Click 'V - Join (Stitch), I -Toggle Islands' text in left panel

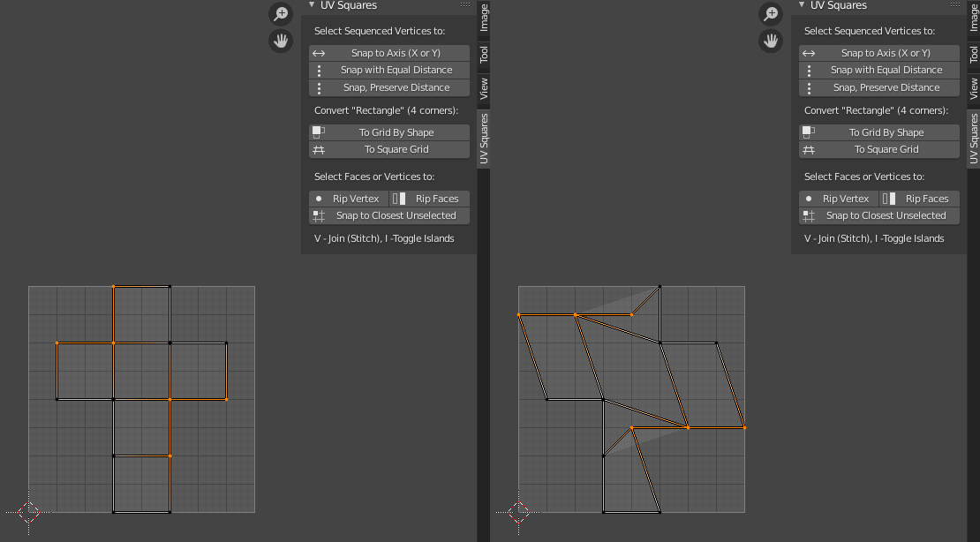384,239
